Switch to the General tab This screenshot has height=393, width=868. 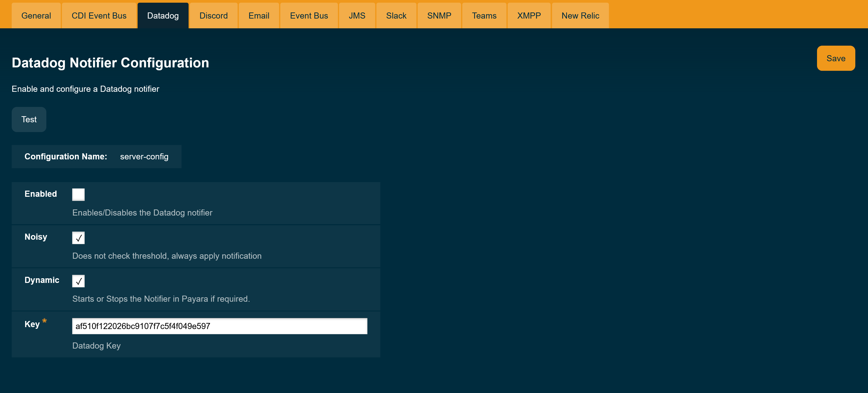click(x=36, y=15)
